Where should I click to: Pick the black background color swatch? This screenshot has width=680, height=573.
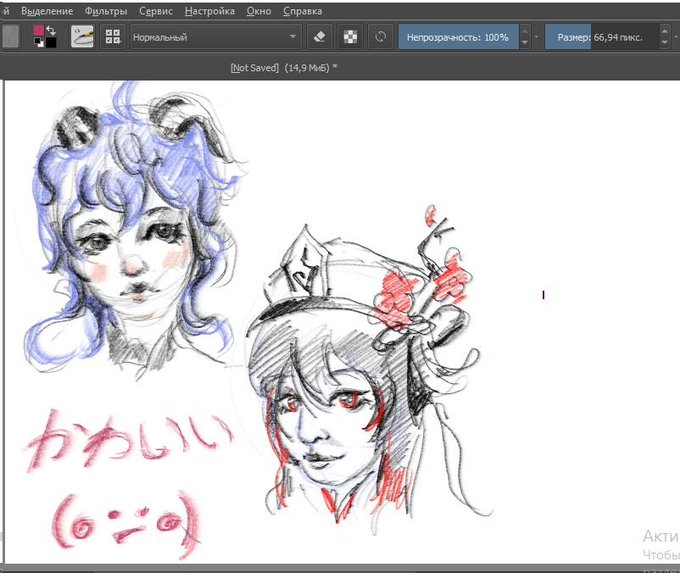coord(51,43)
